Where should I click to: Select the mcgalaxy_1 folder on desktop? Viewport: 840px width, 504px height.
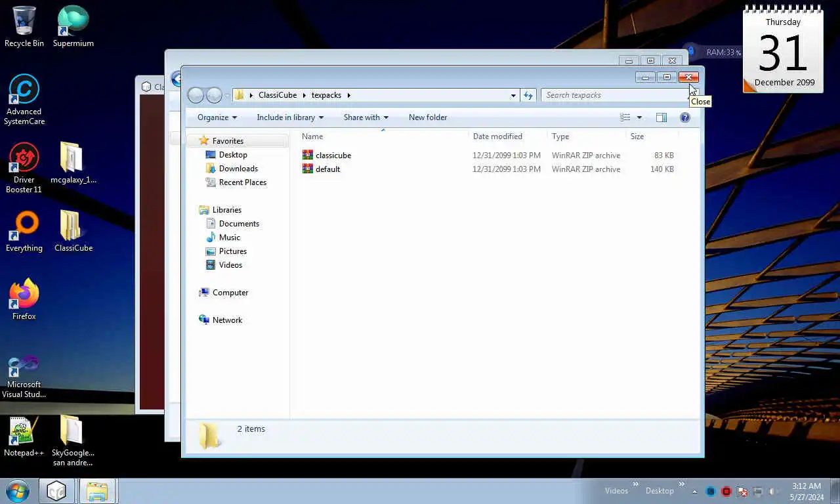coord(73,163)
